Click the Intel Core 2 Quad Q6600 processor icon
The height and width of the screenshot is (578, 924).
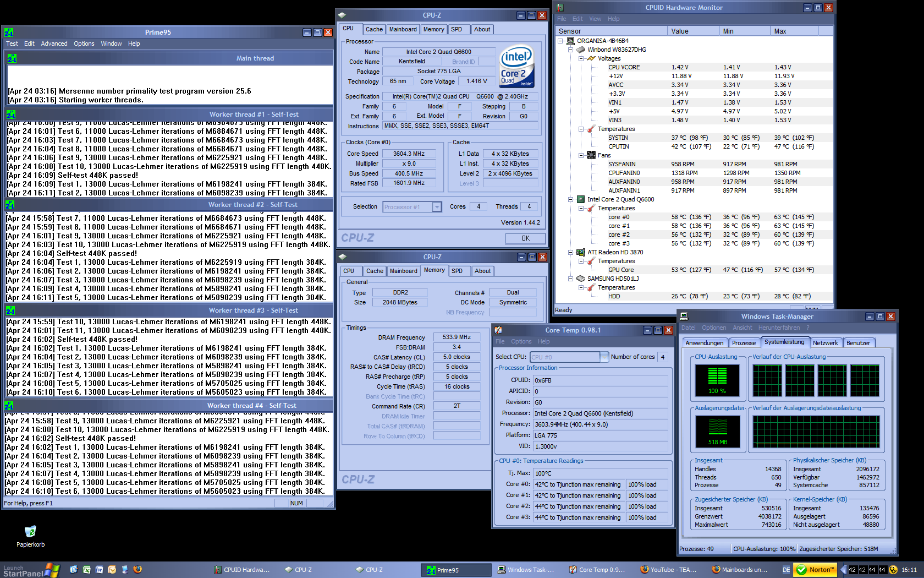click(581, 199)
